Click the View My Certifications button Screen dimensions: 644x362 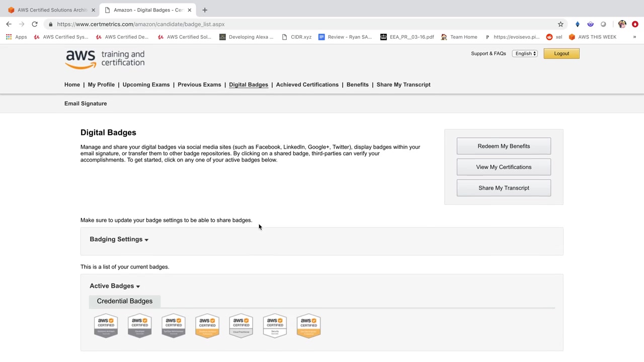(504, 167)
